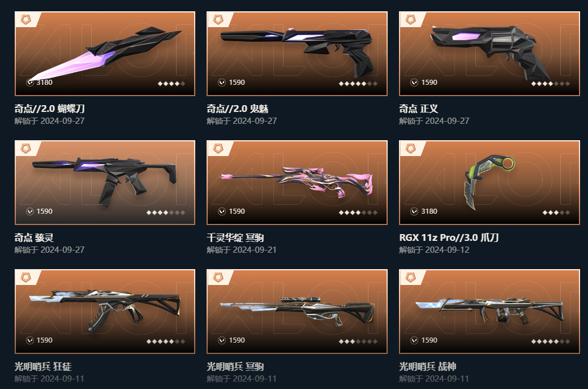Select the pink 千灵华绽 冥驹 sniper thumbnail
The width and height of the screenshot is (588, 389).
pos(297,183)
